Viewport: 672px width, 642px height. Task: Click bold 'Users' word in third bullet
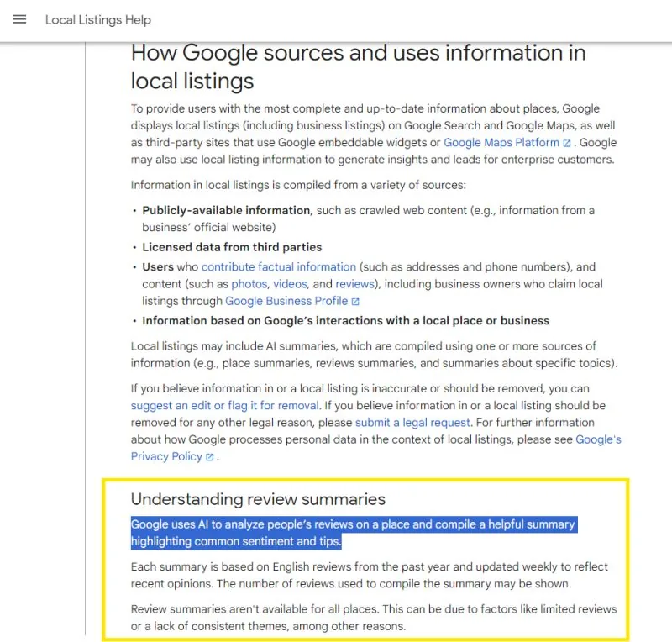(158, 266)
